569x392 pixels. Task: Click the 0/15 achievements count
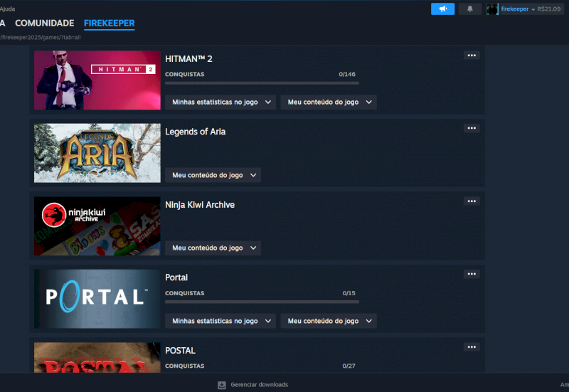pyautogui.click(x=349, y=293)
